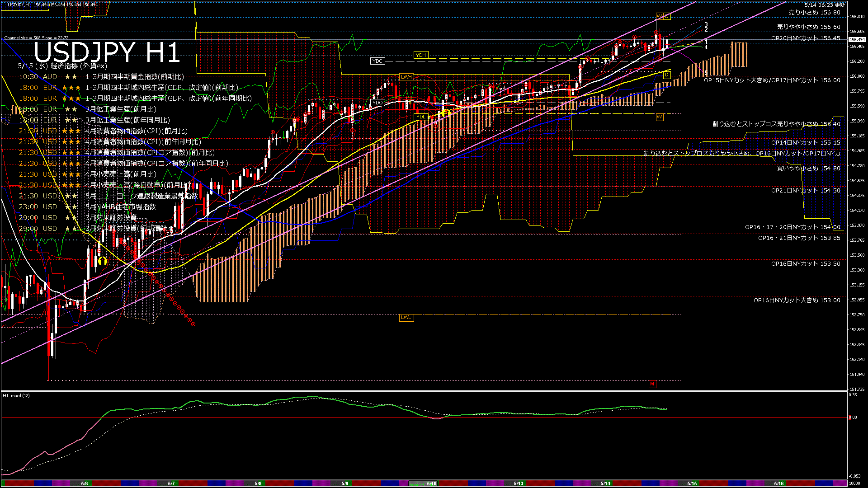This screenshot has width=868, height=488.
Task: Select the USD 4月消費者物価指数(CPI)(前月比) row
Action: pos(103,131)
